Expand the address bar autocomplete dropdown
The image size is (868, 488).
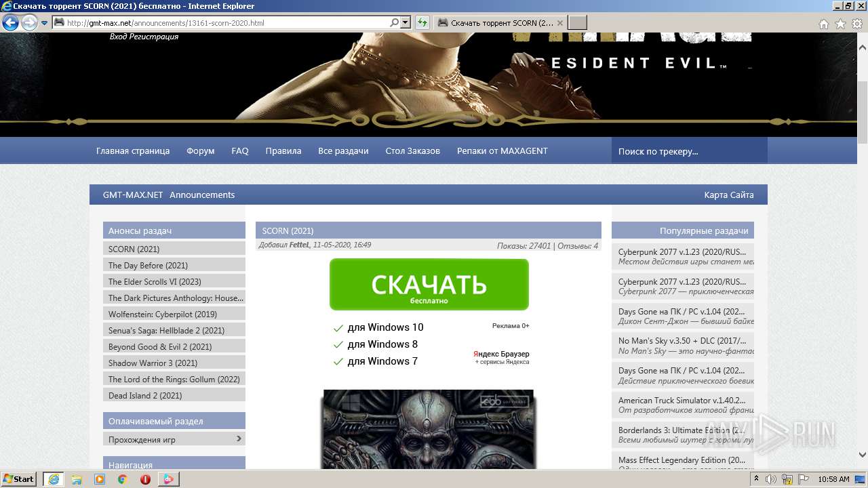tap(406, 22)
